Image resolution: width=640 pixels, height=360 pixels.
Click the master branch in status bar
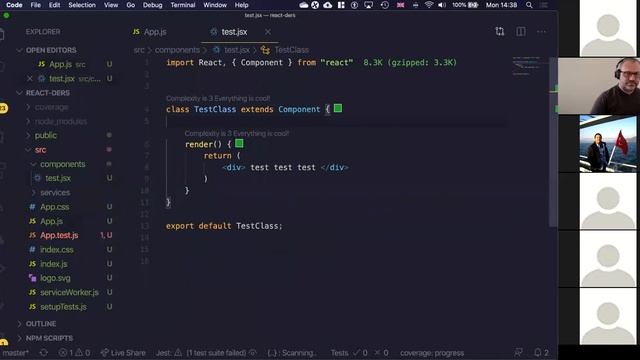pos(15,353)
